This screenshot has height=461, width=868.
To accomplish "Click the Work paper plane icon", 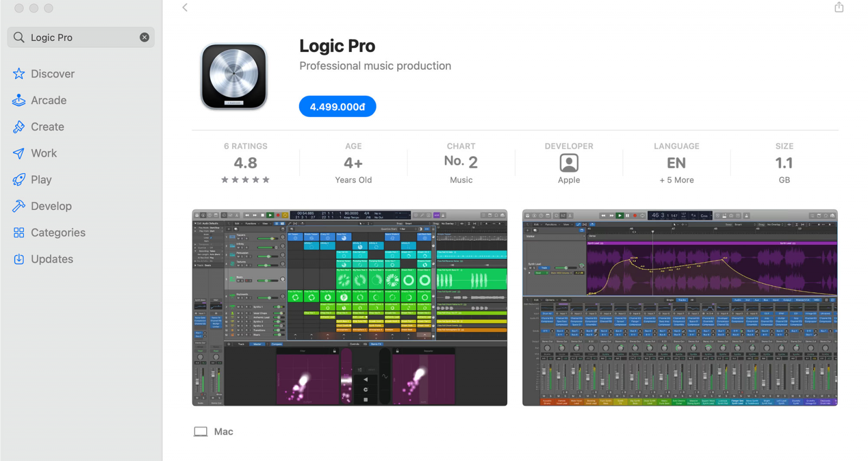I will 19,153.
